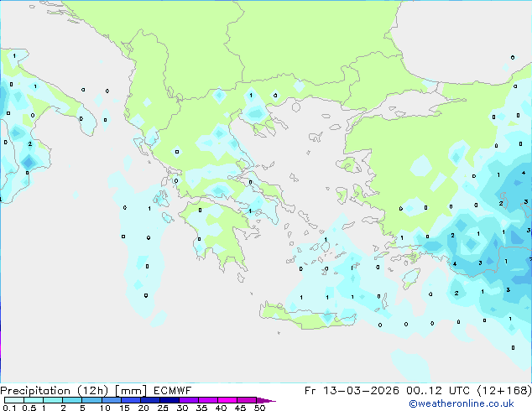Click the 30–35 mm purple legend swatch
The width and height of the screenshot is (532, 411).
pyautogui.click(x=189, y=400)
